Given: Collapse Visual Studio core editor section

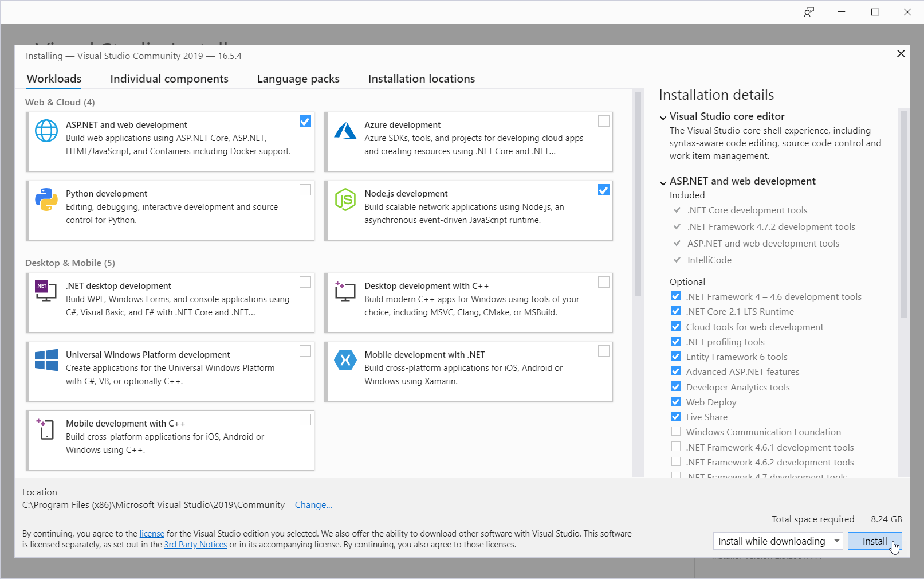Looking at the screenshot, I should coord(663,117).
